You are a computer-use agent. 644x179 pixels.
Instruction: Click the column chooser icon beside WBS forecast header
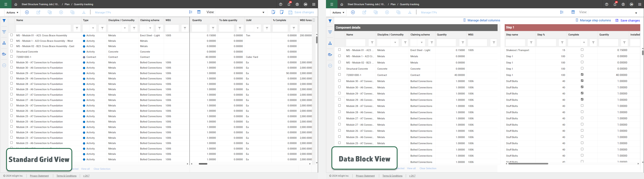[x=314, y=20]
